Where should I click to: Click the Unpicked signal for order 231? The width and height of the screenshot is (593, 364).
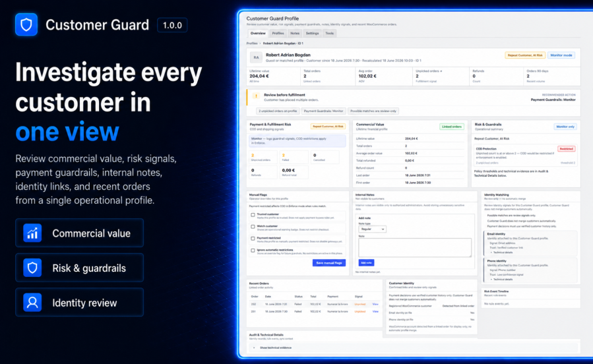click(x=359, y=311)
